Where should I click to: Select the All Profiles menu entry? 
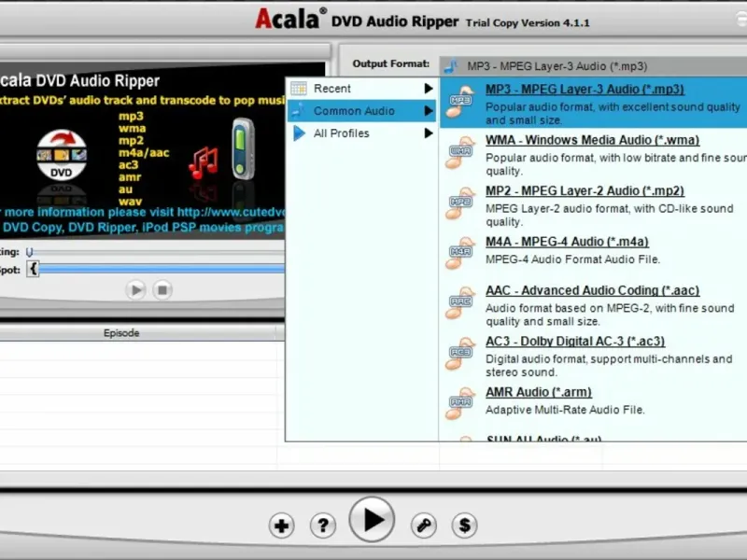[x=361, y=133]
